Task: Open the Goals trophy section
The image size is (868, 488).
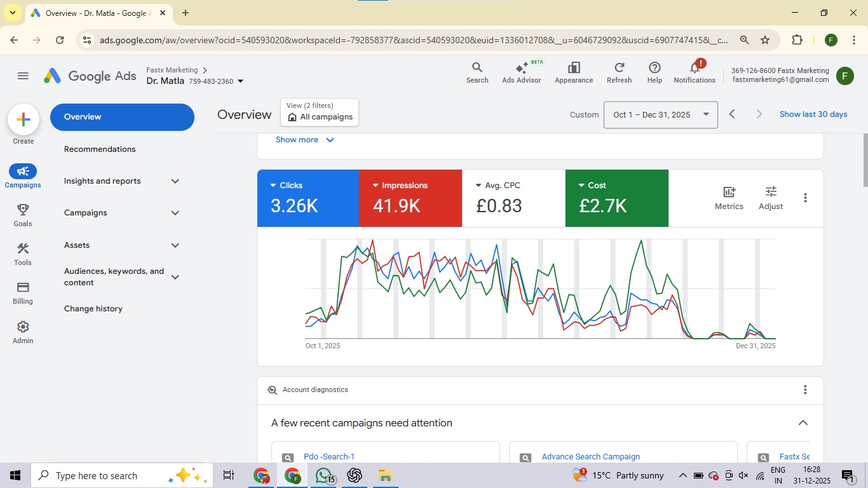Action: click(23, 215)
